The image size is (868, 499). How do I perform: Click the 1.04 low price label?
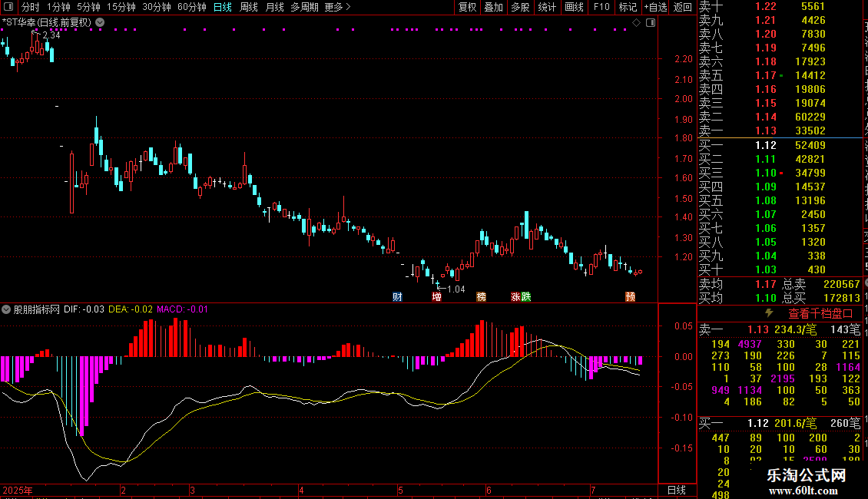point(456,289)
